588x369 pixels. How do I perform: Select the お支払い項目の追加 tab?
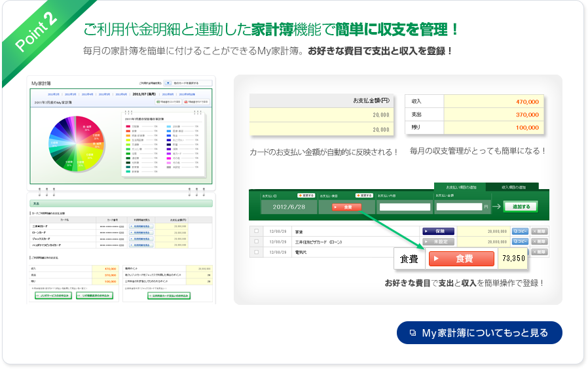(x=460, y=187)
